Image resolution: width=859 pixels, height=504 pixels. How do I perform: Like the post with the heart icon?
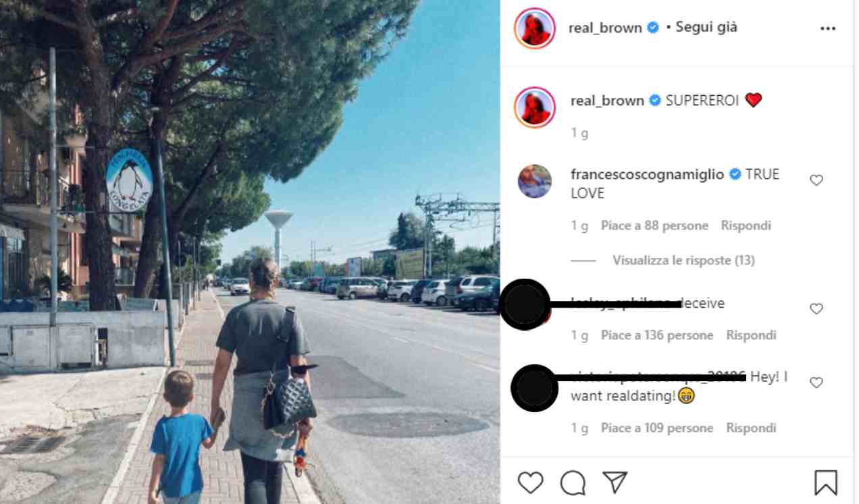(x=530, y=482)
